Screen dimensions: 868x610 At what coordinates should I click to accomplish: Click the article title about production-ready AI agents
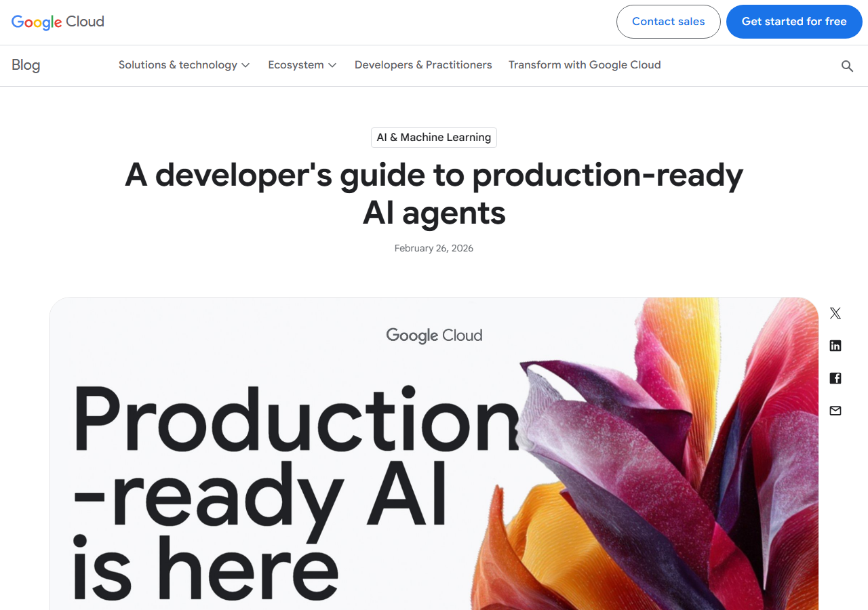click(x=434, y=194)
